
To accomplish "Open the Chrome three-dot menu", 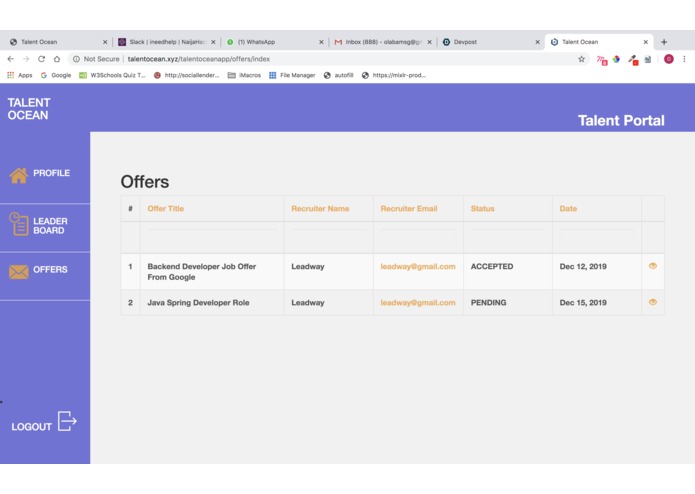I will [x=684, y=59].
